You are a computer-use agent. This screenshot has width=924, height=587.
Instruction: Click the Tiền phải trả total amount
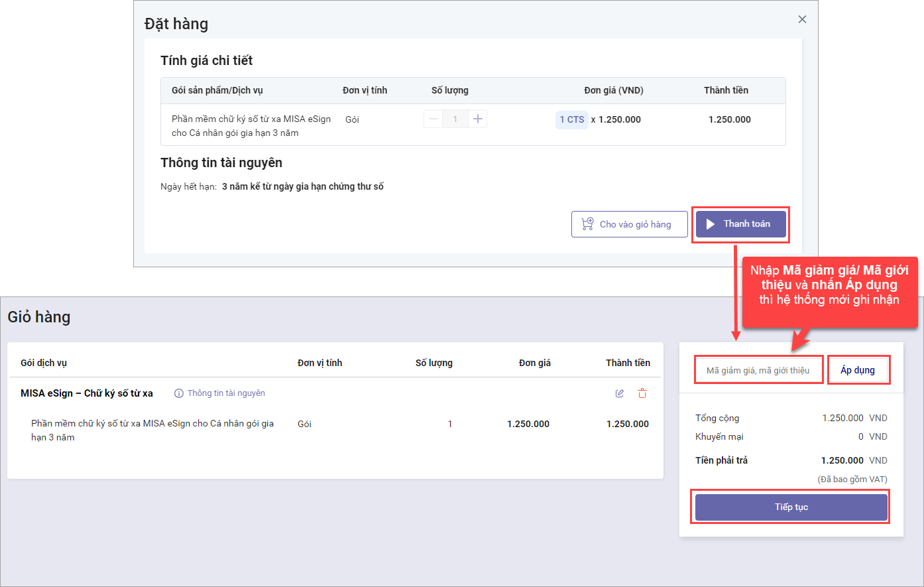tap(854, 460)
